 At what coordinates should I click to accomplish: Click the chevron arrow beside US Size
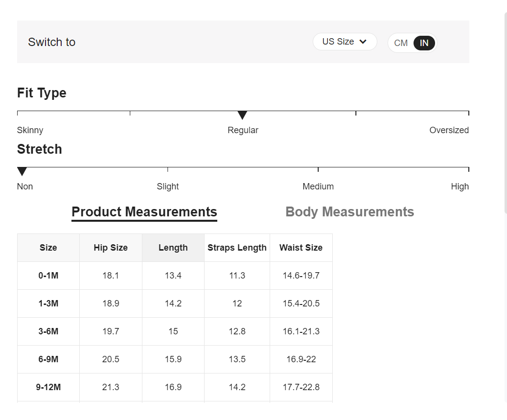pos(363,42)
